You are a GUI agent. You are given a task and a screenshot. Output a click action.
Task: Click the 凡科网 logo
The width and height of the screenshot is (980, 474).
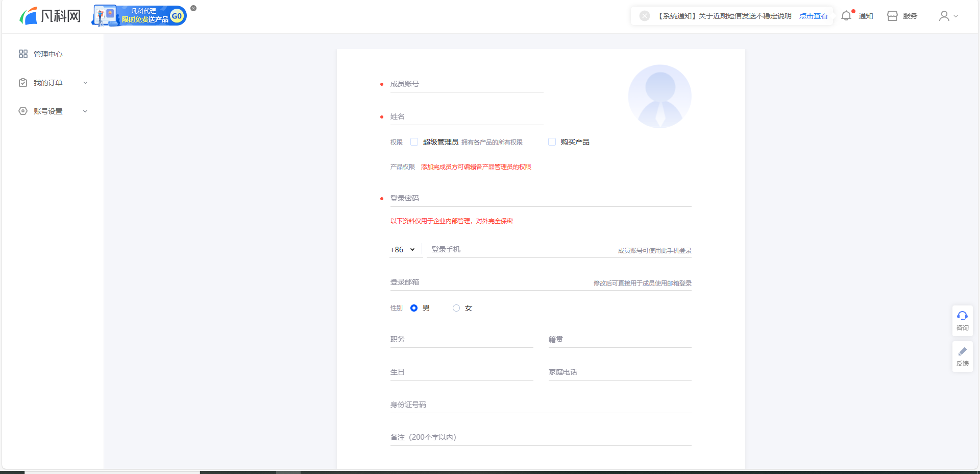click(50, 16)
